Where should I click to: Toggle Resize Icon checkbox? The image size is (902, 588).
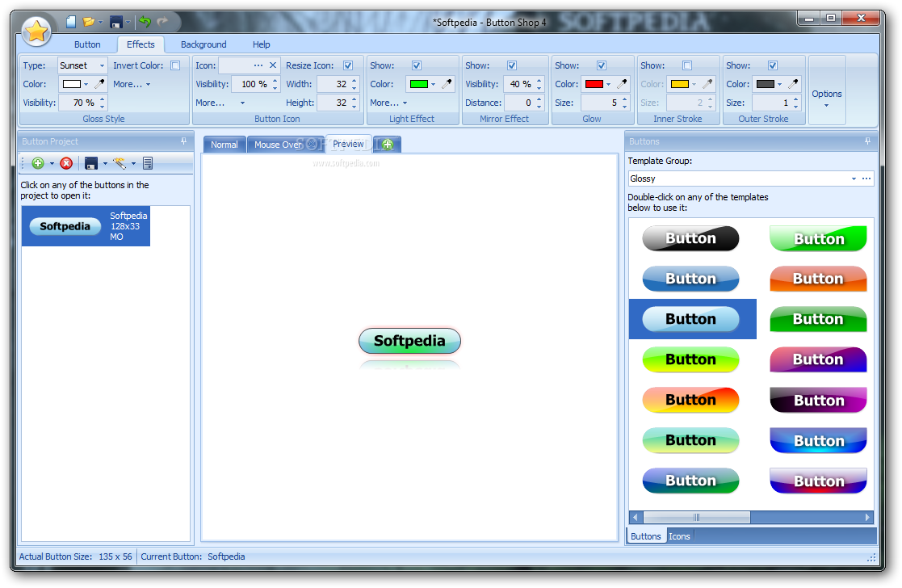(348, 65)
